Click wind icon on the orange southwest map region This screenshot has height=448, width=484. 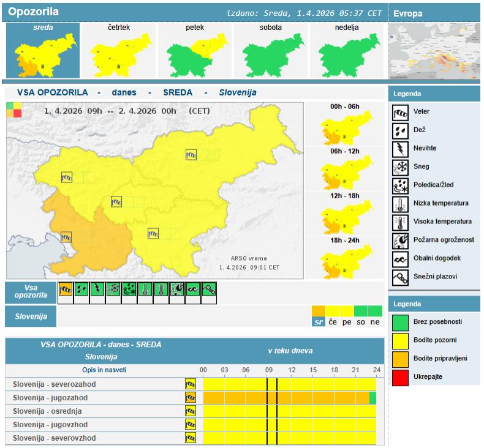pyautogui.click(x=67, y=237)
